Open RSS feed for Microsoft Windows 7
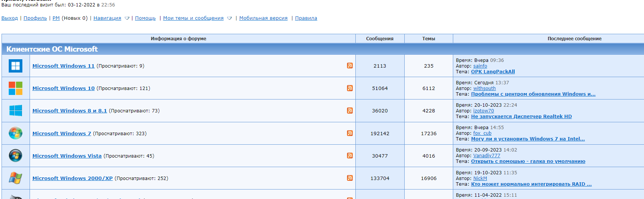The height and width of the screenshot is (199, 644). [x=350, y=133]
